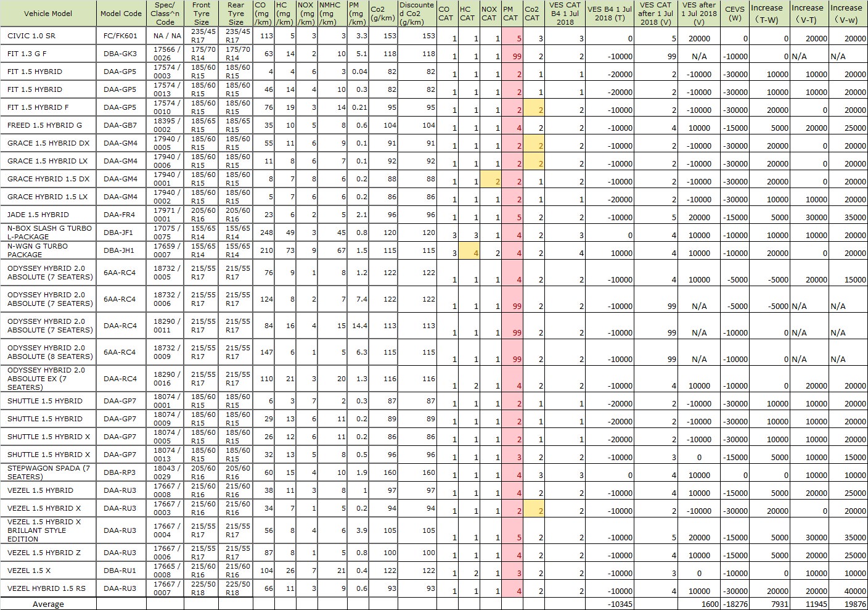Viewport: 868px width, 610px height.
Task: Click the PM value 14.4 cell
Action: (359, 326)
